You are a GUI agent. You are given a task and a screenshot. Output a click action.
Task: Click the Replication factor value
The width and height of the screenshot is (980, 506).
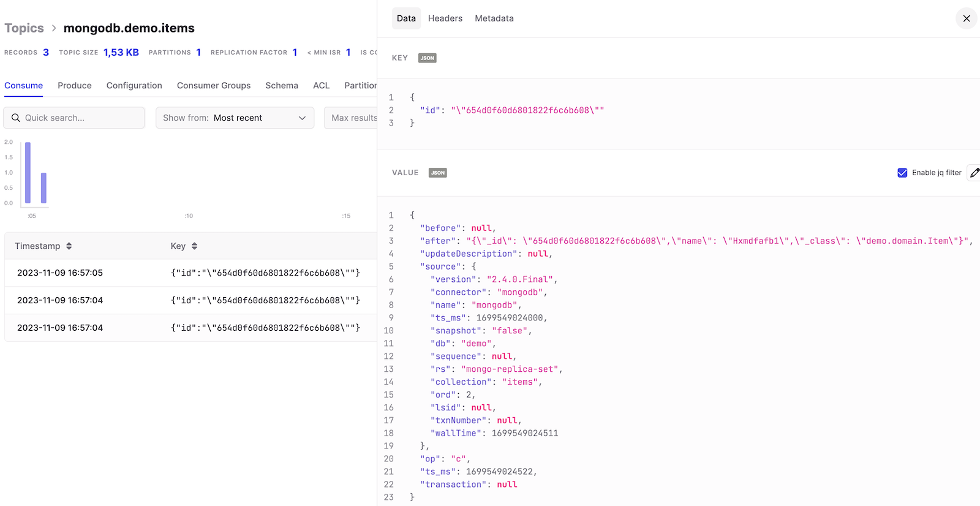[x=295, y=53]
